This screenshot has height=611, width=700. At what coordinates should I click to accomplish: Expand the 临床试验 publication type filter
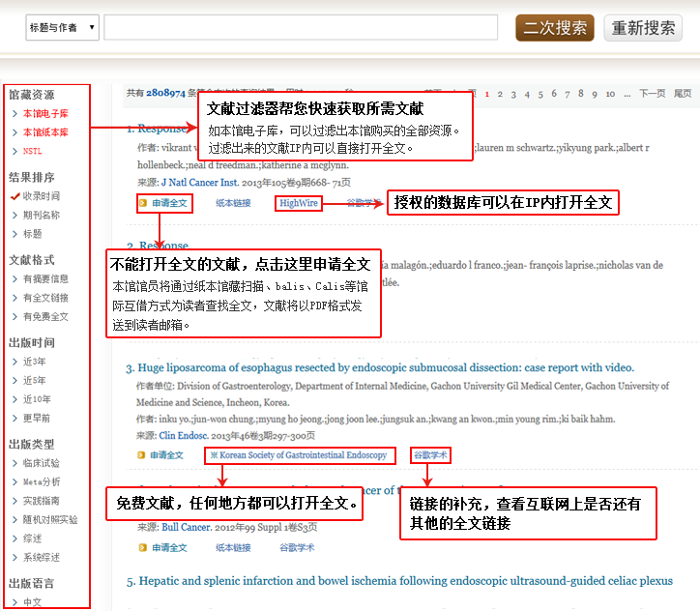pyautogui.click(x=41, y=463)
